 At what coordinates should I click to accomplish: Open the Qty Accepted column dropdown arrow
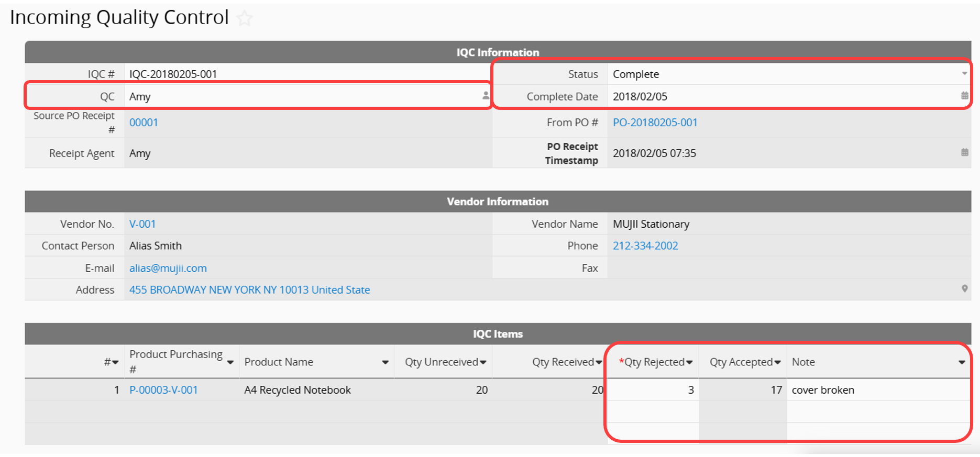coord(777,362)
